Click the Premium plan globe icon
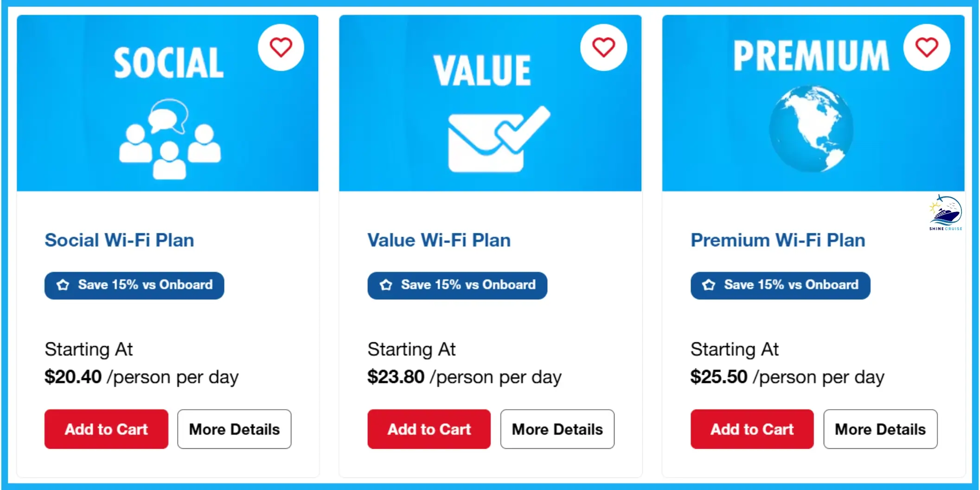The image size is (980, 490). [811, 129]
